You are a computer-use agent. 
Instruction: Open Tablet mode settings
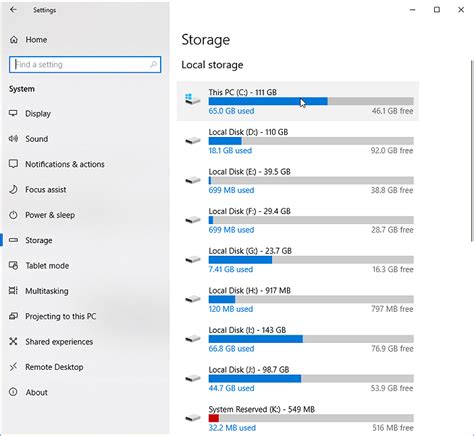pyautogui.click(x=47, y=266)
